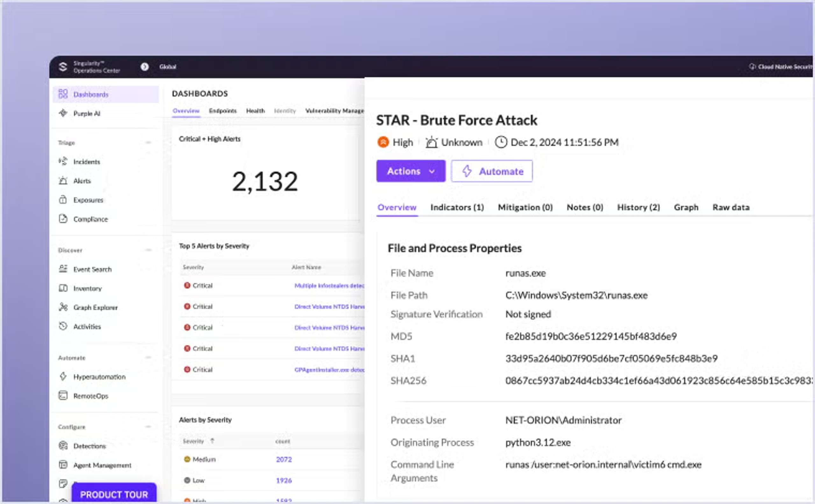The image size is (815, 504).
Task: Open Exposures from the sidebar
Action: tap(88, 200)
